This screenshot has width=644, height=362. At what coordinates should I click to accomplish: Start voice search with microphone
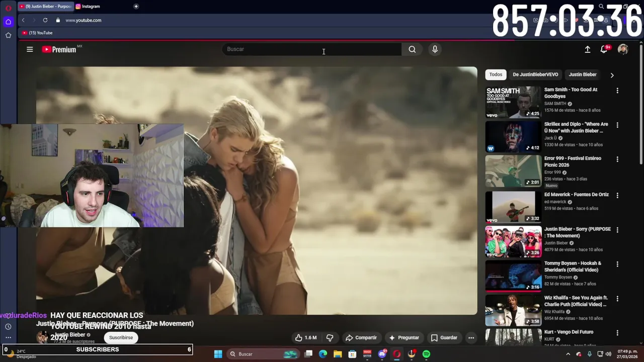pyautogui.click(x=435, y=49)
